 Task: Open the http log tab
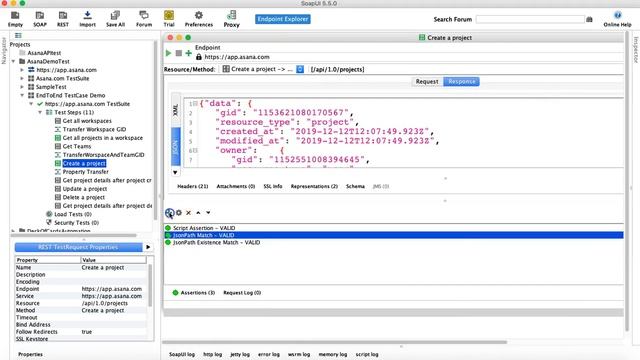tap(213, 354)
